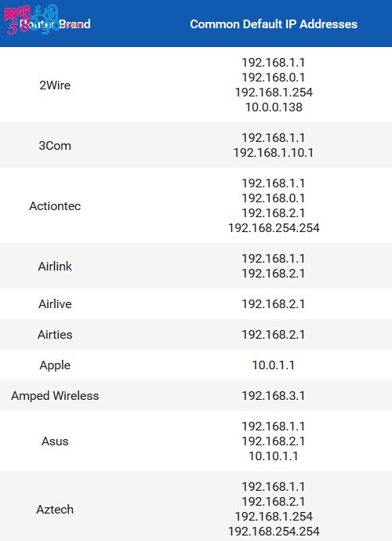The width and height of the screenshot is (392, 541).
Task: Select the 192.168.1.10.1 address for 3Com
Action: click(x=274, y=153)
